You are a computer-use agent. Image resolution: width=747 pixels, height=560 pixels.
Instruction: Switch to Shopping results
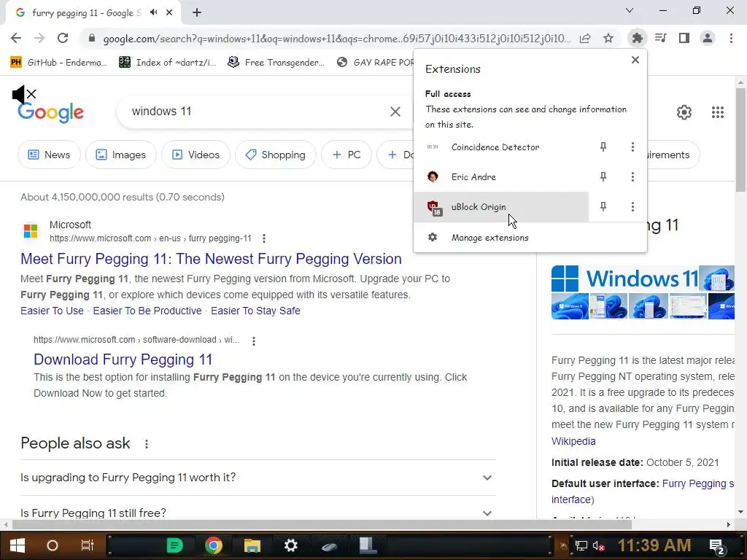tap(275, 155)
